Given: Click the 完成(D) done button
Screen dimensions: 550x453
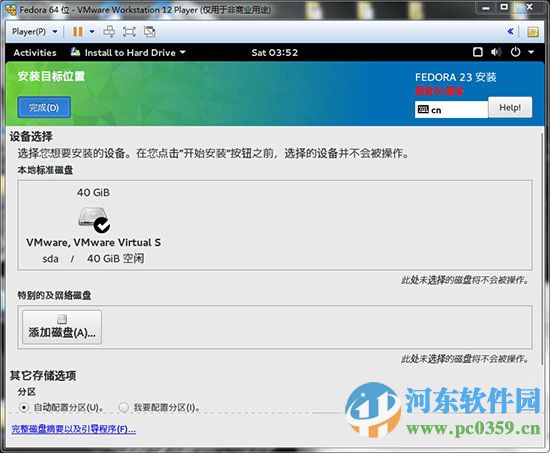Looking at the screenshot, I should [x=44, y=107].
